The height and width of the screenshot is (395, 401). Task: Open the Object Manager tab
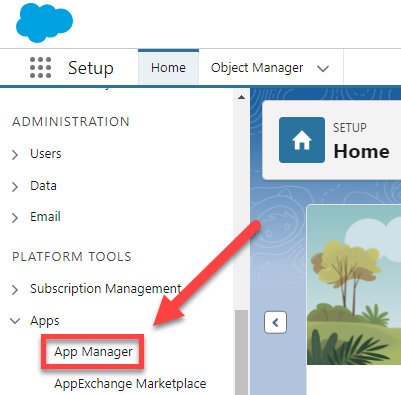[x=257, y=68]
